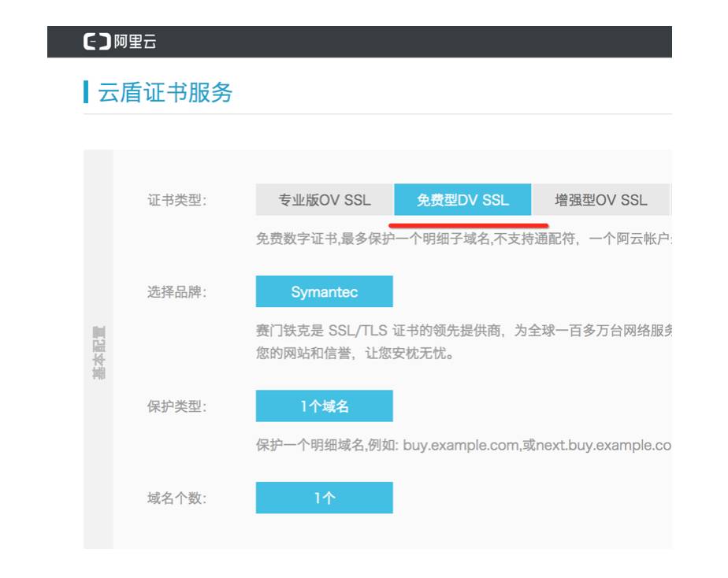This screenshot has width=728, height=578.
Task: Click the 证书类型 label
Action: click(177, 200)
